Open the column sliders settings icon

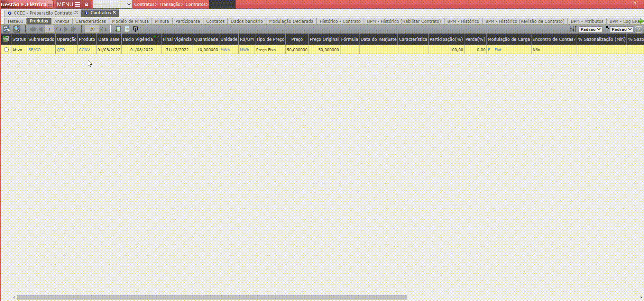click(573, 29)
